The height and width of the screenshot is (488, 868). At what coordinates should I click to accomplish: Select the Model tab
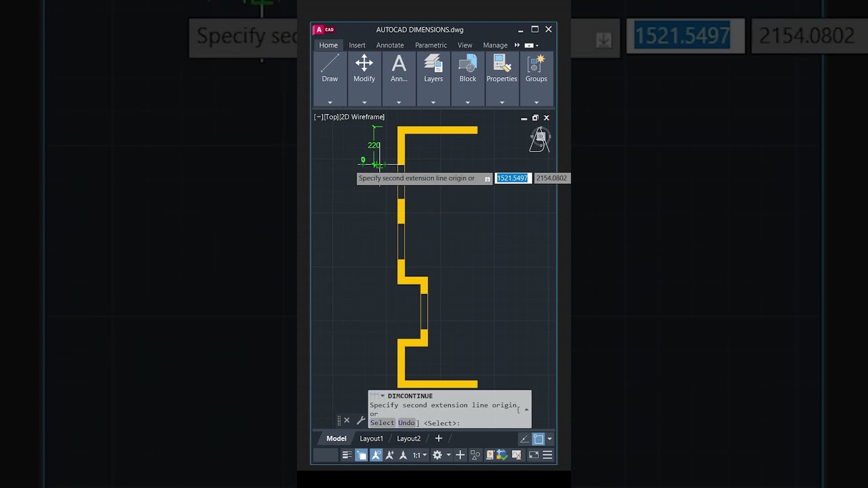[336, 439]
